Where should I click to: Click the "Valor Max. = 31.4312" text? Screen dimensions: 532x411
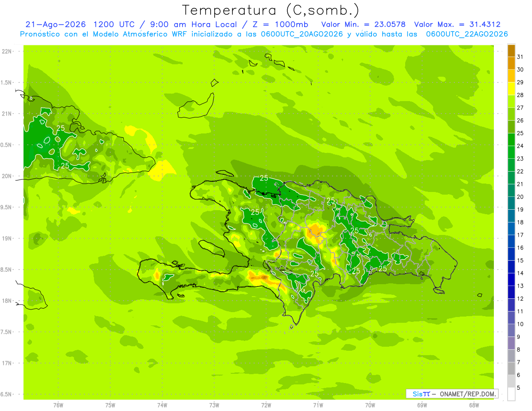coord(458,24)
